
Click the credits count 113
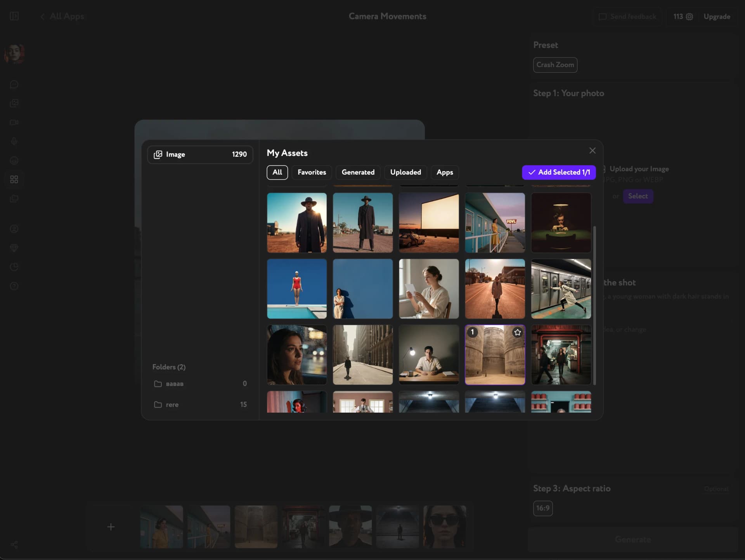point(678,17)
